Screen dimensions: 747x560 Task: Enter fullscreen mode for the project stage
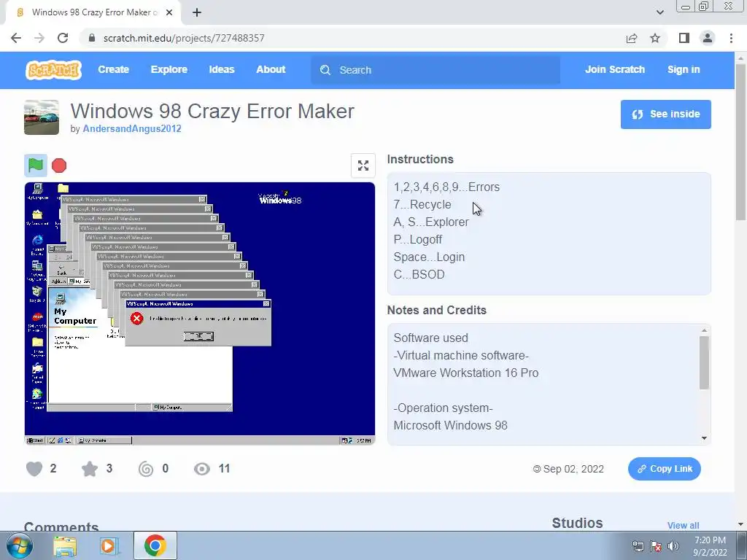363,166
